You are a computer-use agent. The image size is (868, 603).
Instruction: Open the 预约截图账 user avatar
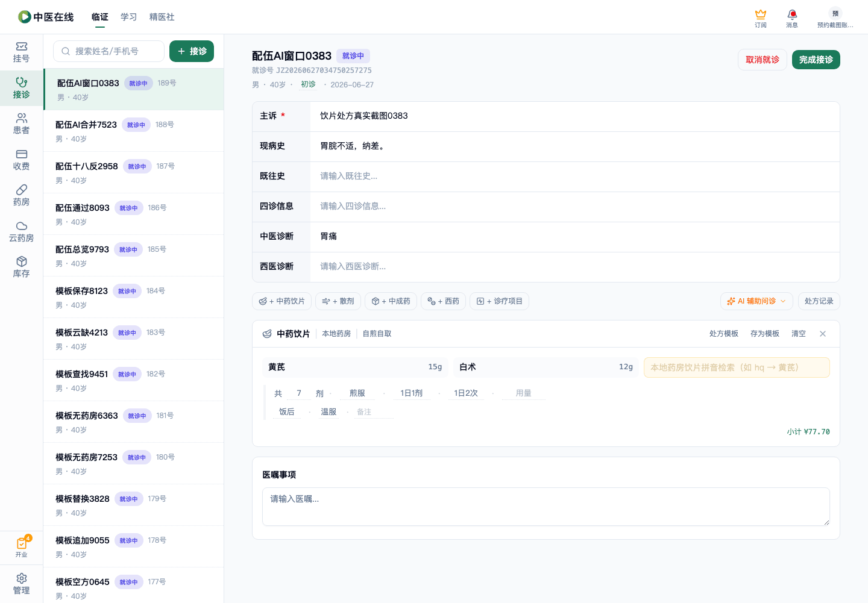click(835, 17)
